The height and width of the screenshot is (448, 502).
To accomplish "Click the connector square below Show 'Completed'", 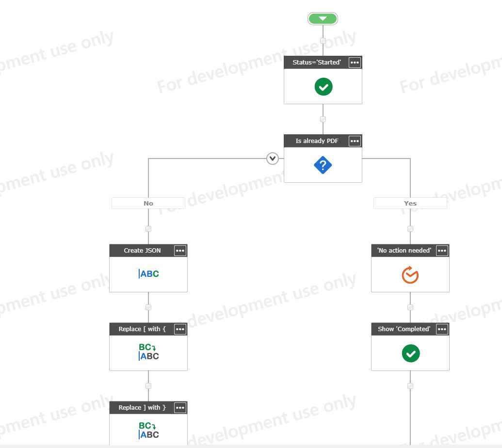I will point(410,385).
